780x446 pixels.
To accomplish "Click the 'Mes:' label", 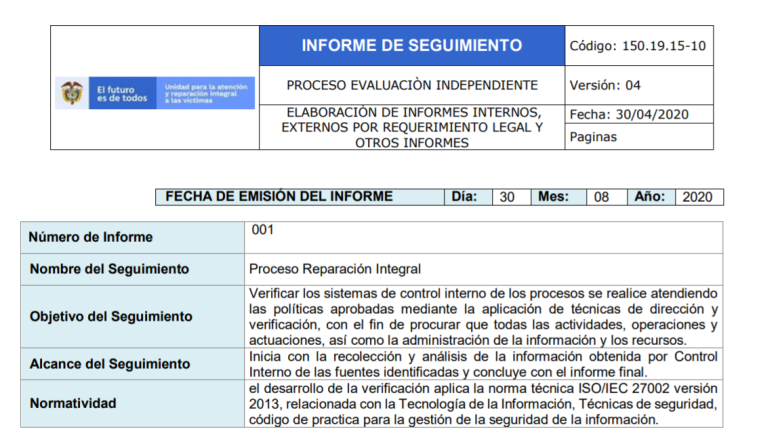I will tap(553, 196).
